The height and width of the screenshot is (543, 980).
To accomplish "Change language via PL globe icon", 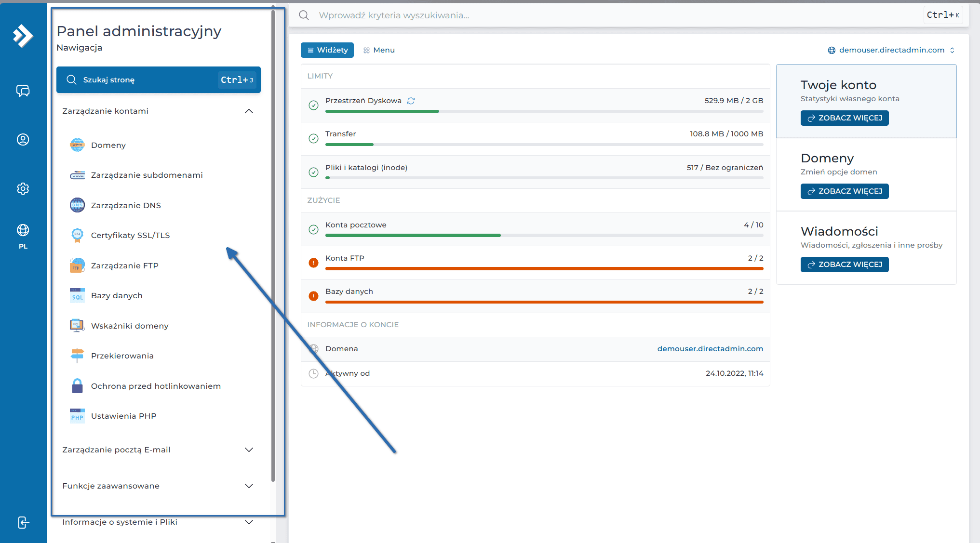I will point(23,236).
